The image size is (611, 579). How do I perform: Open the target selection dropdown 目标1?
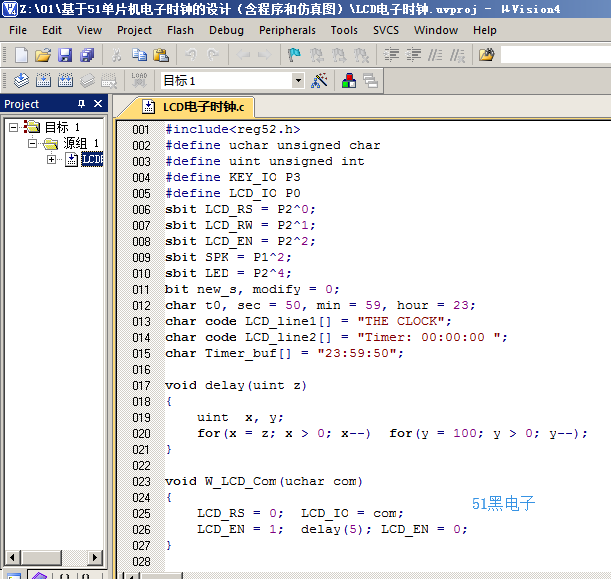[298, 81]
